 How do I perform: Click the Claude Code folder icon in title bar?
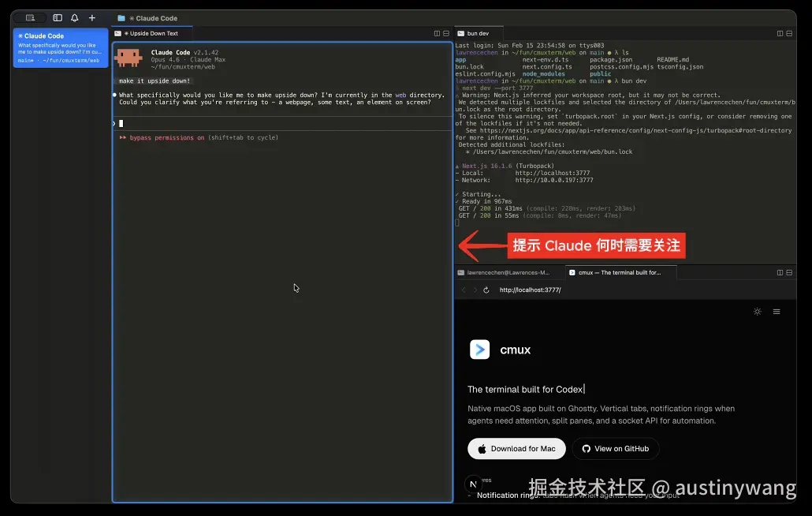click(x=121, y=18)
